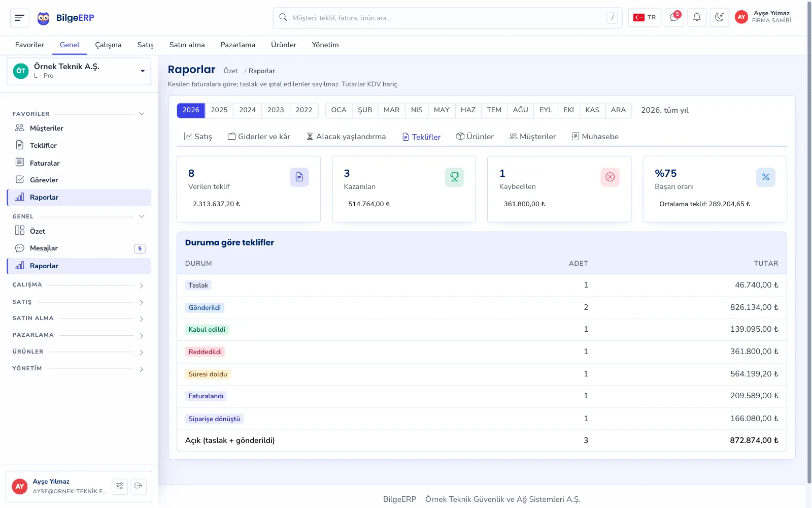Focus the customer, quote, invoice search field
This screenshot has width=812, height=508.
point(448,18)
